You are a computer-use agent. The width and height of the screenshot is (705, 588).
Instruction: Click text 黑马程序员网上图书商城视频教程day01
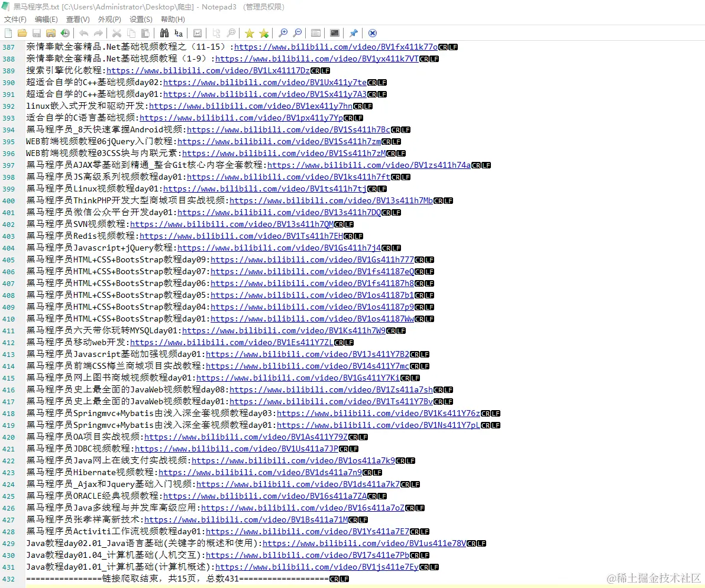pyautogui.click(x=109, y=378)
